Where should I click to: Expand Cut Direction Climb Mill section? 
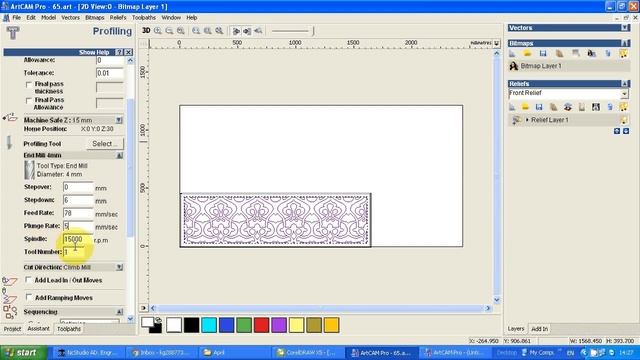coord(119,267)
